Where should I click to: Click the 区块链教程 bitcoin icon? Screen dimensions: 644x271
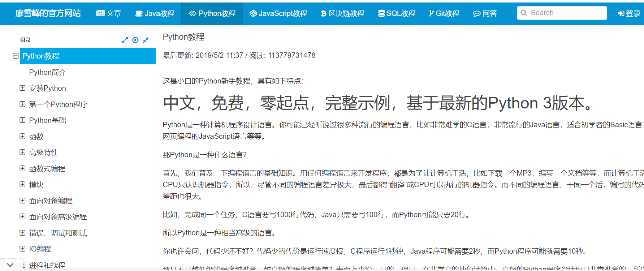(x=324, y=14)
